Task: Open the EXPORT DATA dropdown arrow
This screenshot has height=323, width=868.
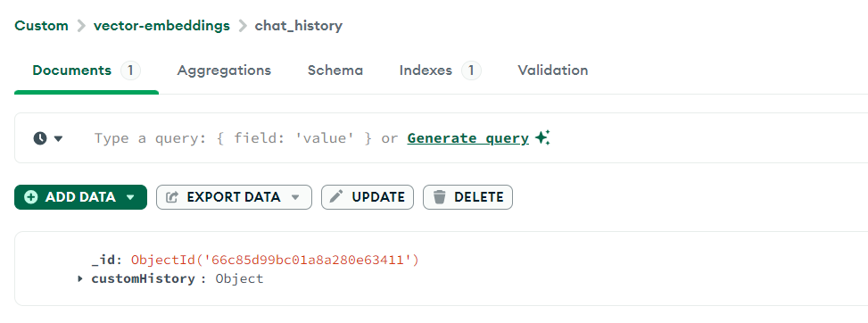Action: 295,197
